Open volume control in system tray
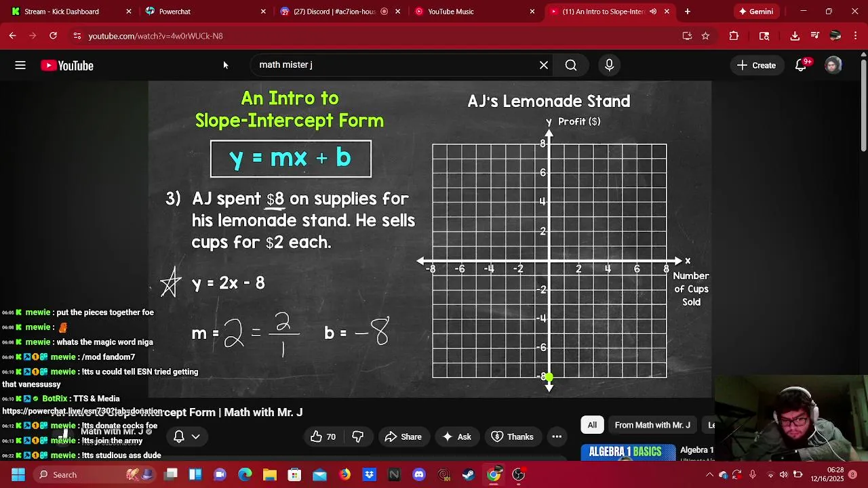Image resolution: width=868 pixels, height=488 pixels. [784, 474]
